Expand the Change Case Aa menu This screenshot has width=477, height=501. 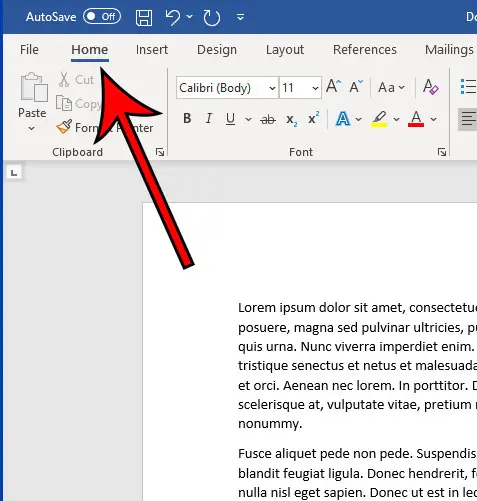[391, 88]
